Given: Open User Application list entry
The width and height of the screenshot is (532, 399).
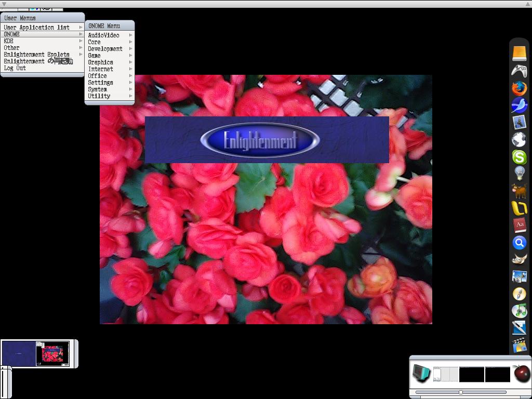Looking at the screenshot, I should (37, 28).
